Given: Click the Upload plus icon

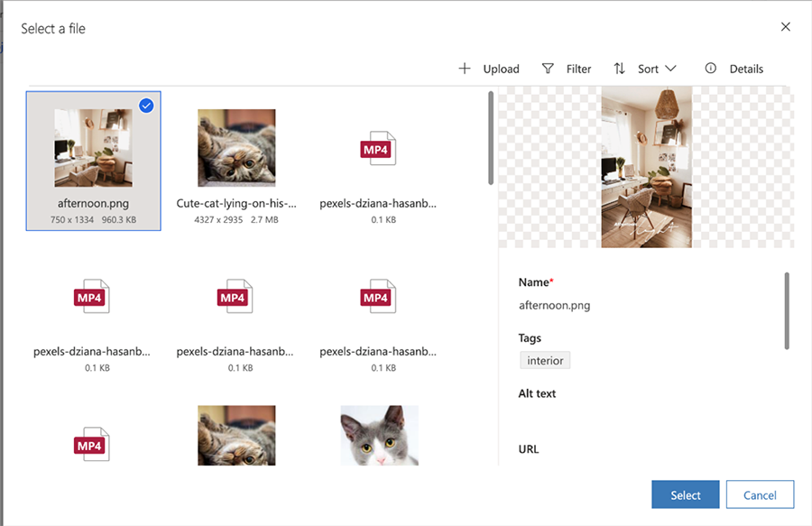Looking at the screenshot, I should pos(465,69).
